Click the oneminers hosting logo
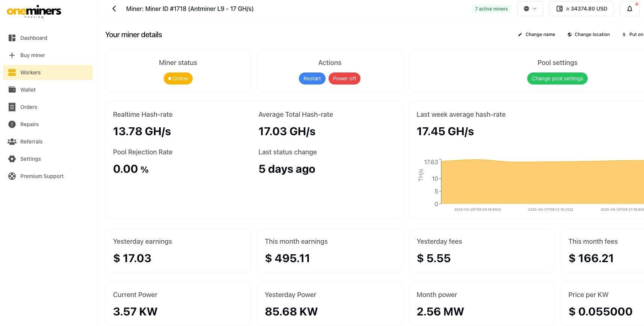This screenshot has height=326, width=644. [x=34, y=11]
